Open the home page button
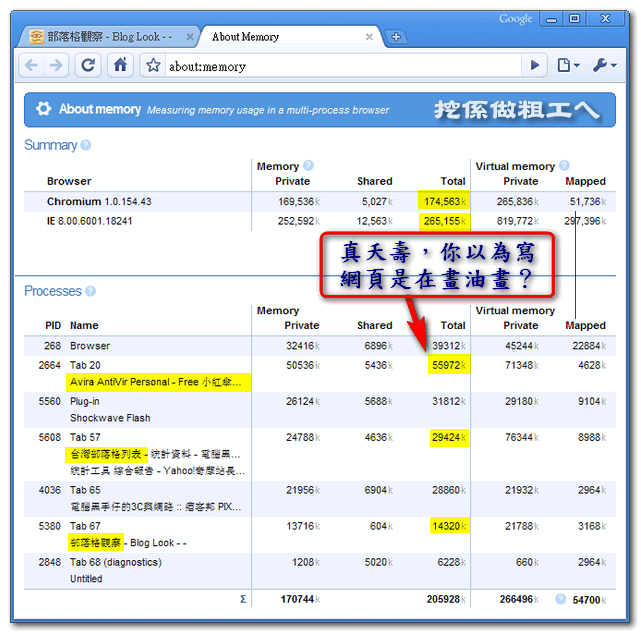 click(x=120, y=65)
